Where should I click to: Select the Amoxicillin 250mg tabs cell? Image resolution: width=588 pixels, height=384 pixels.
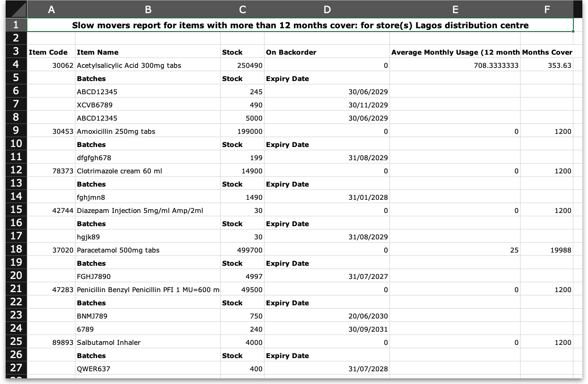116,131
